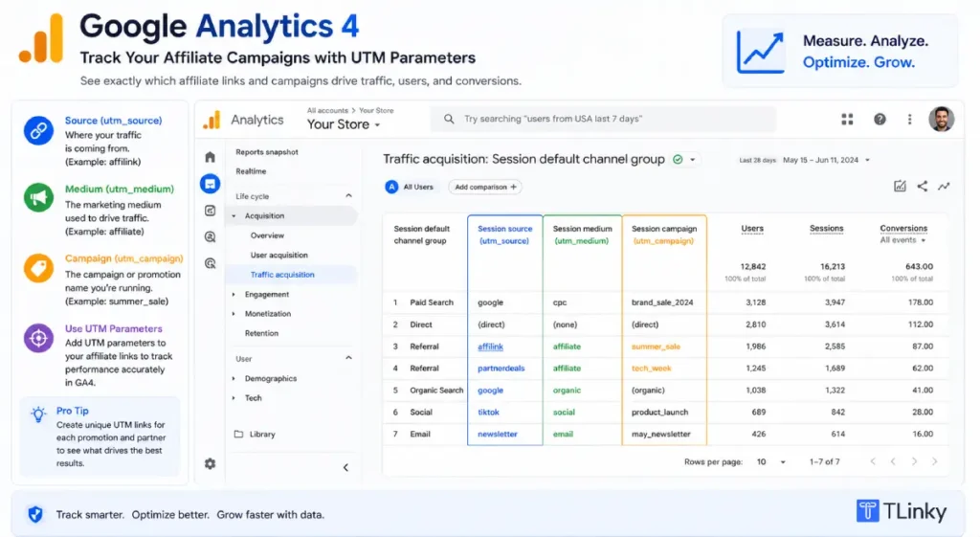980x537 pixels.
Task: Collapse the User section
Action: coord(348,358)
